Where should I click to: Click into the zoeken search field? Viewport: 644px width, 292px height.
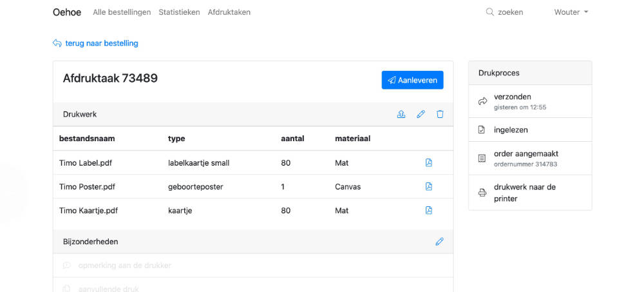point(511,12)
